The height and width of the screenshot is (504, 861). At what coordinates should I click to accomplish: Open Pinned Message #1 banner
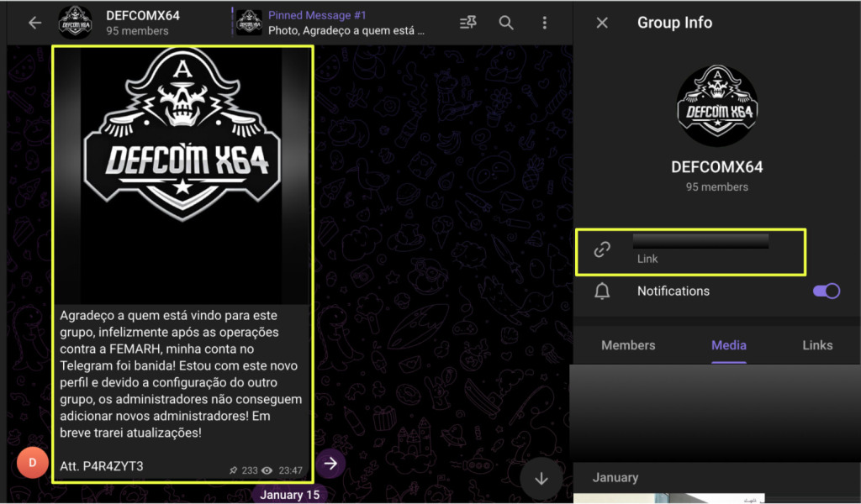[x=345, y=23]
